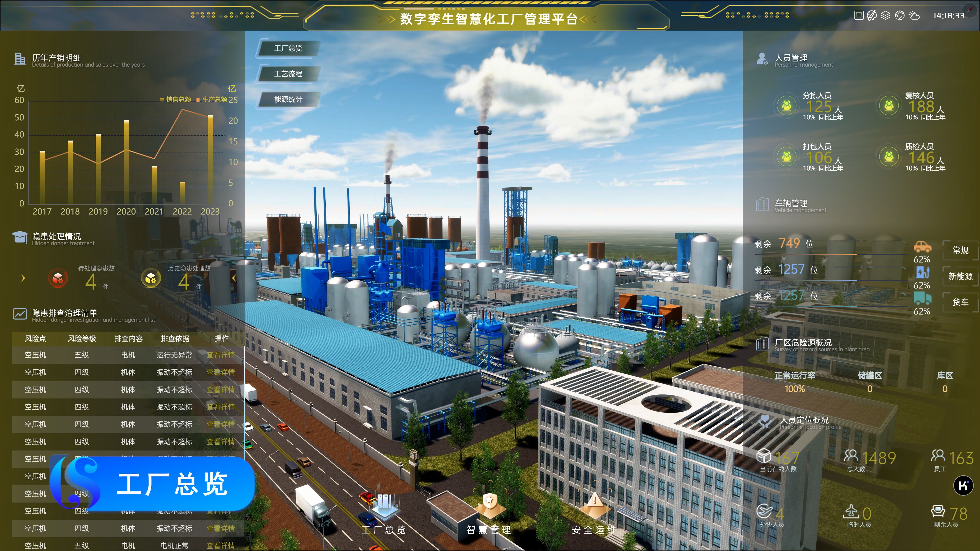Click the 生产总额 legend swatch

198,100
